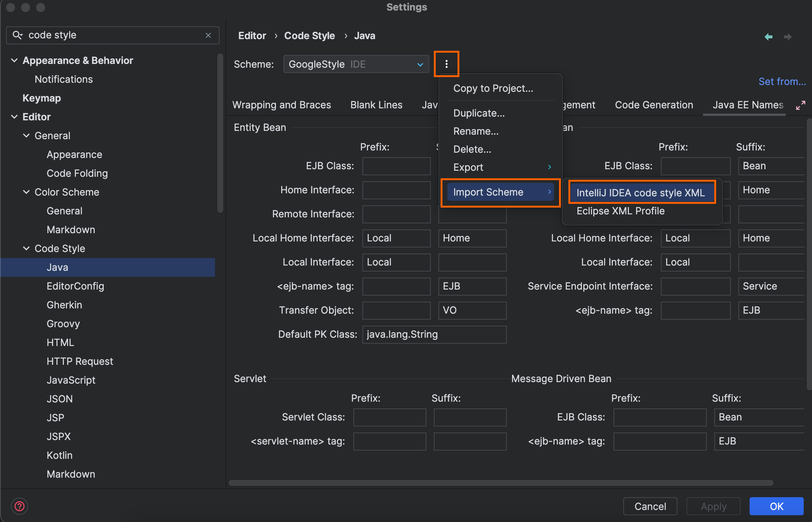Collapse the Color Scheme tree node
Viewport: 812px width, 522px height.
(x=26, y=192)
